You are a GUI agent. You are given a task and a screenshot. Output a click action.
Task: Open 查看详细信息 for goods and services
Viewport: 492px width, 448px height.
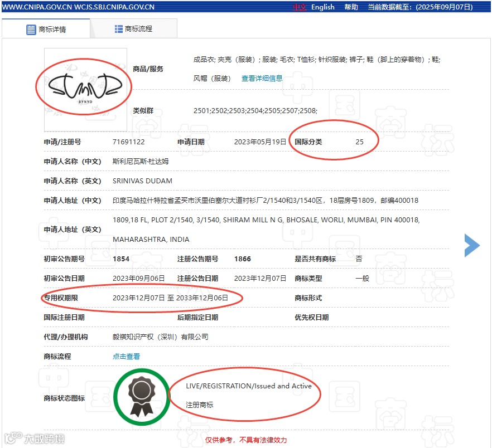point(262,78)
